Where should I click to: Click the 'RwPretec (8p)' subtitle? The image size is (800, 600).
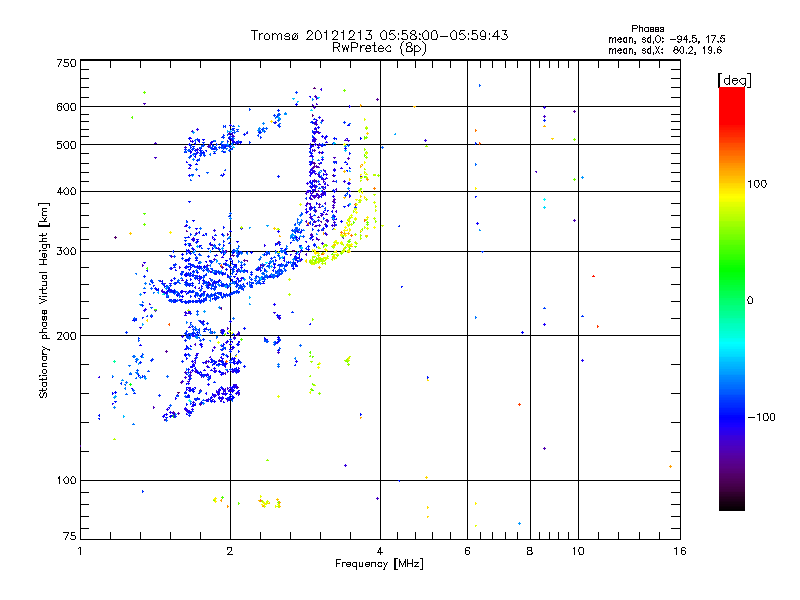pyautogui.click(x=379, y=48)
